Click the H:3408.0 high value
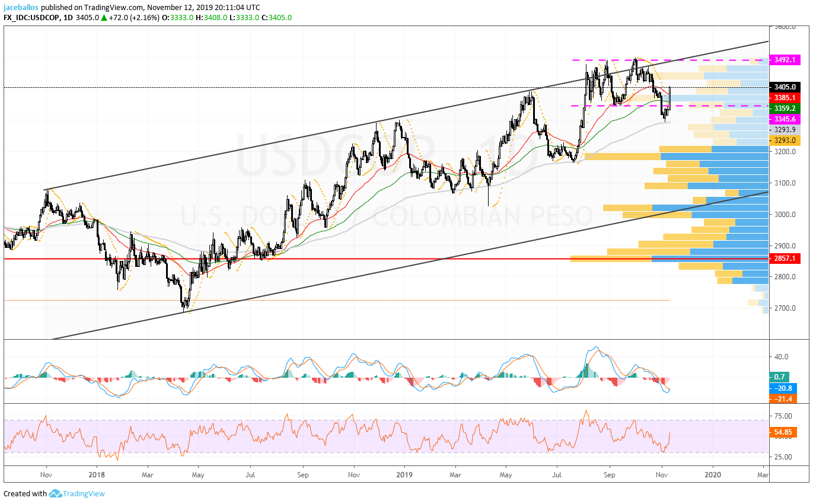Viewport: 813px width, 504px height. [x=212, y=18]
